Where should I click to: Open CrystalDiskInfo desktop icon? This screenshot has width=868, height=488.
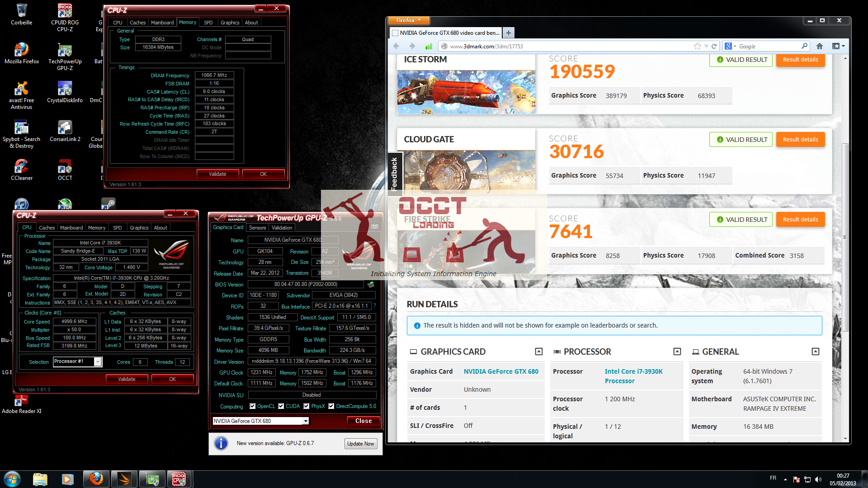(x=65, y=92)
